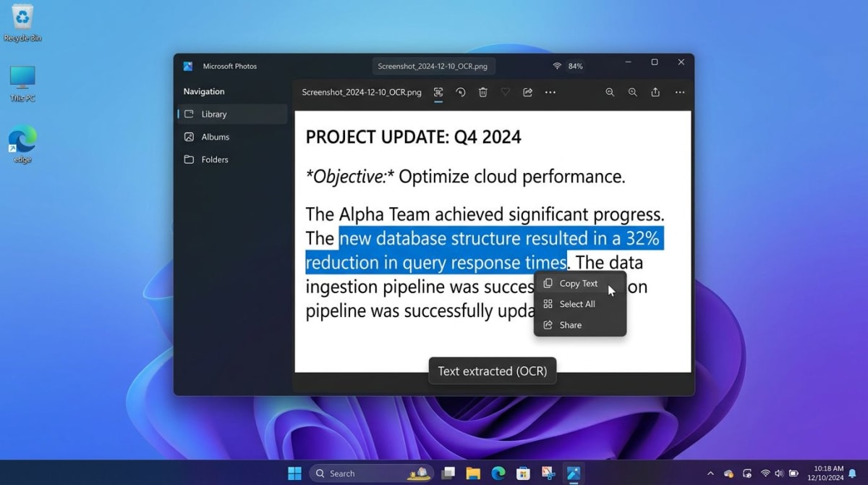Zoom out of the image
The width and height of the screenshot is (868, 485).
(634, 92)
